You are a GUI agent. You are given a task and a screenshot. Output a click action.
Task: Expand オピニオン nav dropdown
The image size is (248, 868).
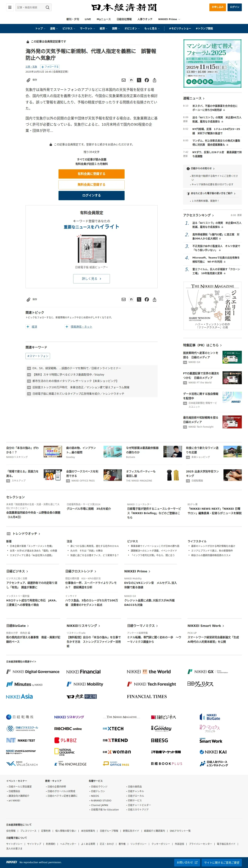(132, 29)
